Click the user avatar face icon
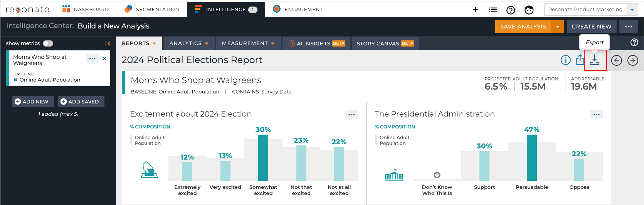Screen dimensions: 644x205 529,10
